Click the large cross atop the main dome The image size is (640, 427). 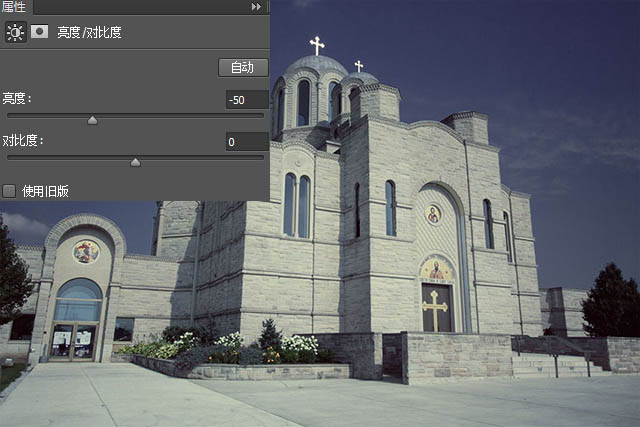tap(317, 46)
